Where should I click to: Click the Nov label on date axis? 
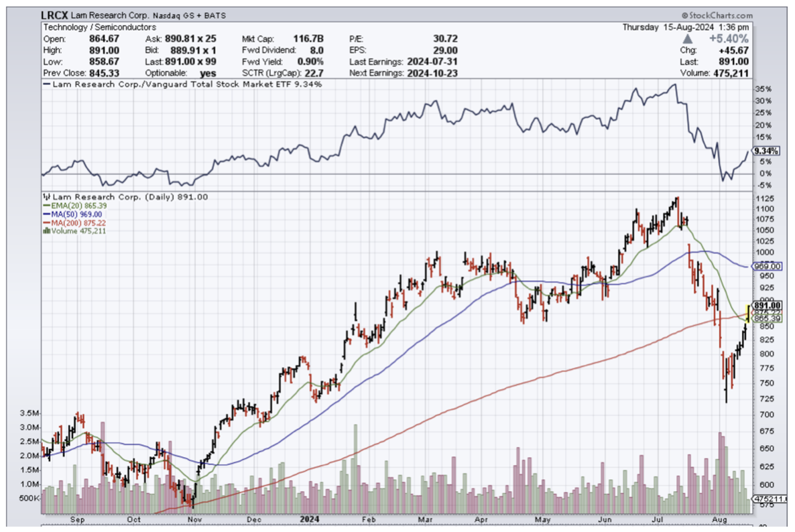[194, 519]
